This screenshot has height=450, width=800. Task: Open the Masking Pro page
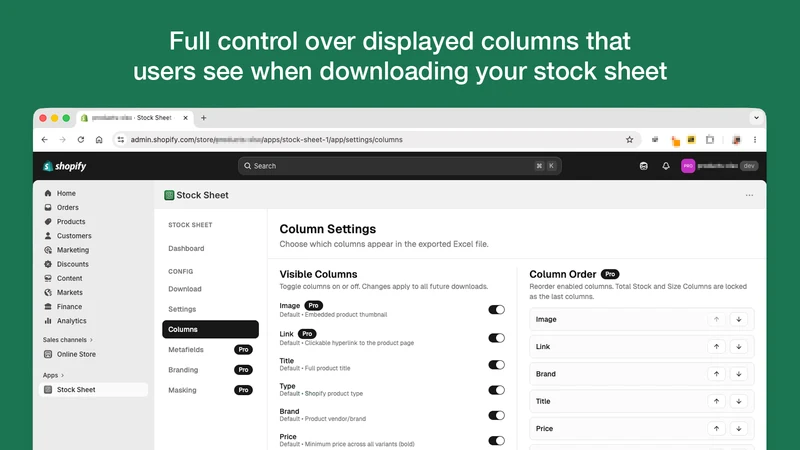(210, 390)
